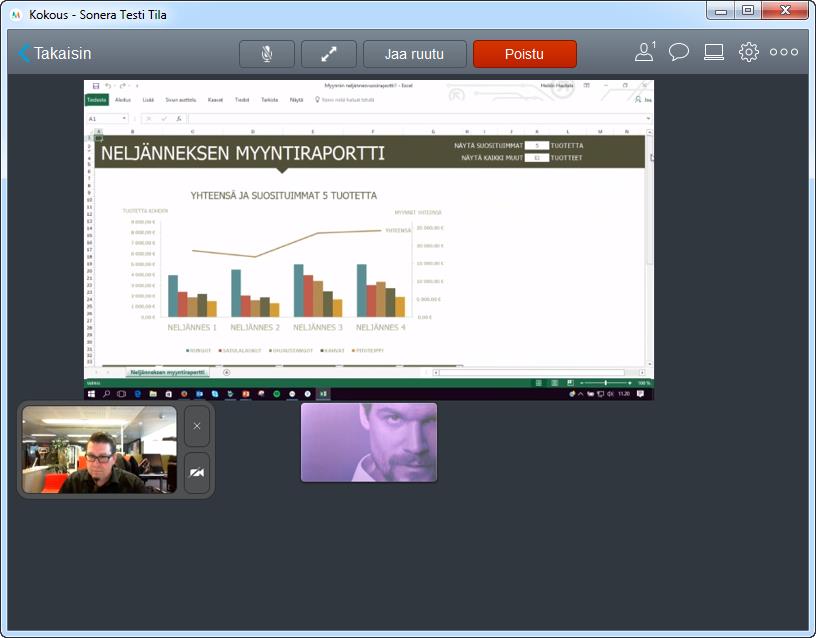The height and width of the screenshot is (638, 816).
Task: Open the participants list icon
Action: coord(645,52)
